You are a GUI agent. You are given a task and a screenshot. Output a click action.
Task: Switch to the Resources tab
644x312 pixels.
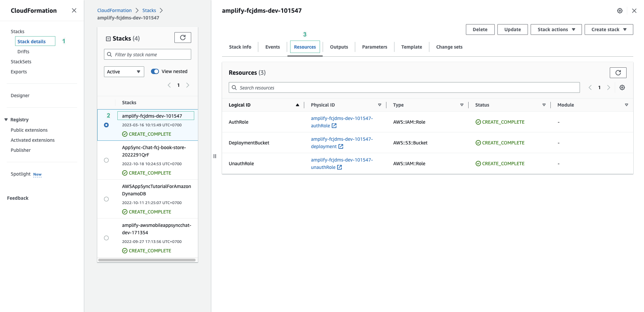click(305, 47)
